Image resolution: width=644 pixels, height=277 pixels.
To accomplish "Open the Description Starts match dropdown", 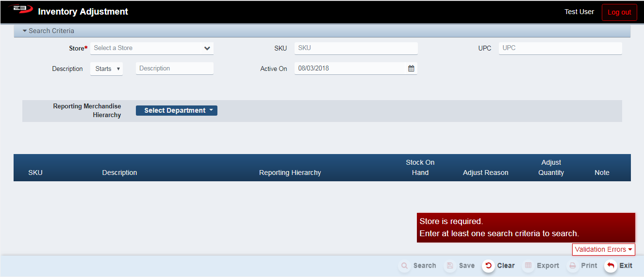I will (107, 69).
